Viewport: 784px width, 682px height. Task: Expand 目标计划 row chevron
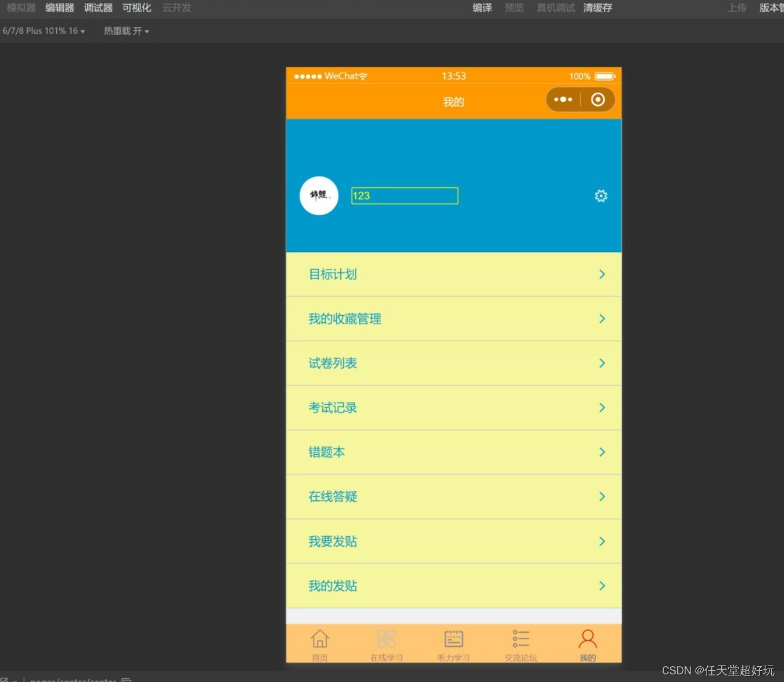[x=602, y=274]
